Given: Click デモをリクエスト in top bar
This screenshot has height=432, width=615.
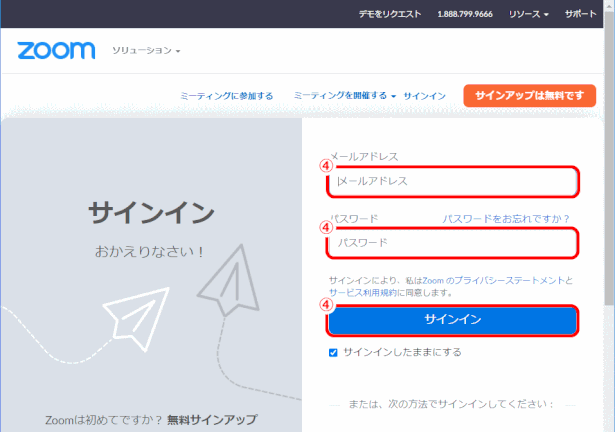Looking at the screenshot, I should (390, 14).
